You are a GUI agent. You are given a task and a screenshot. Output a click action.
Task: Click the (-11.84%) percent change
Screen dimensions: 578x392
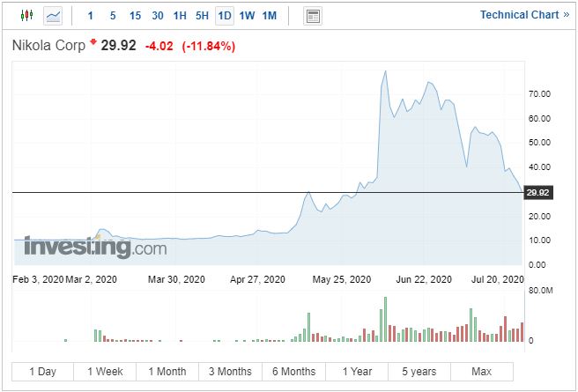click(x=209, y=47)
